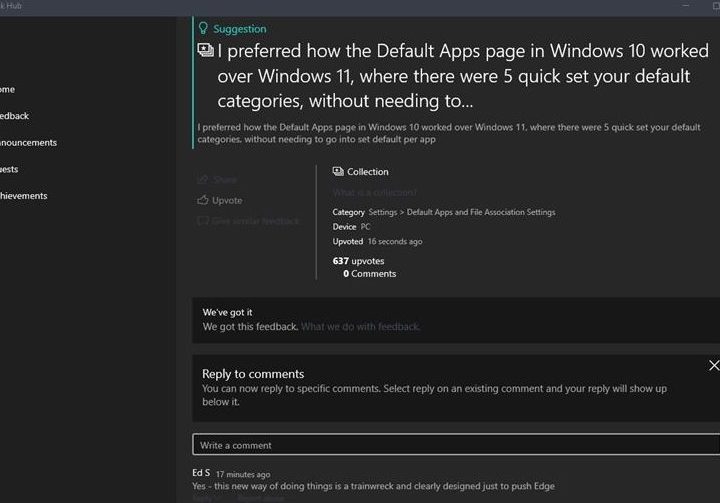720x503 pixels.
Task: Click the Suggestion label text
Action: click(239, 29)
